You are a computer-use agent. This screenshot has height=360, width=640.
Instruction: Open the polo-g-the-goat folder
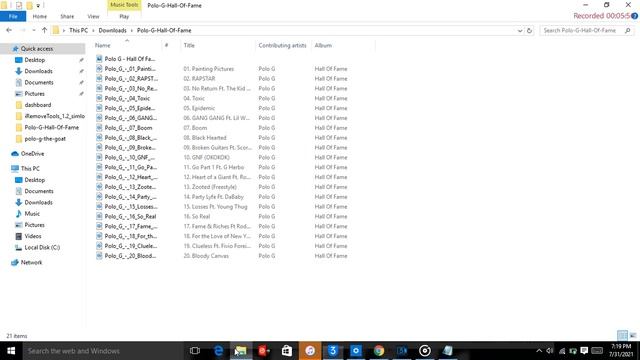(45, 139)
